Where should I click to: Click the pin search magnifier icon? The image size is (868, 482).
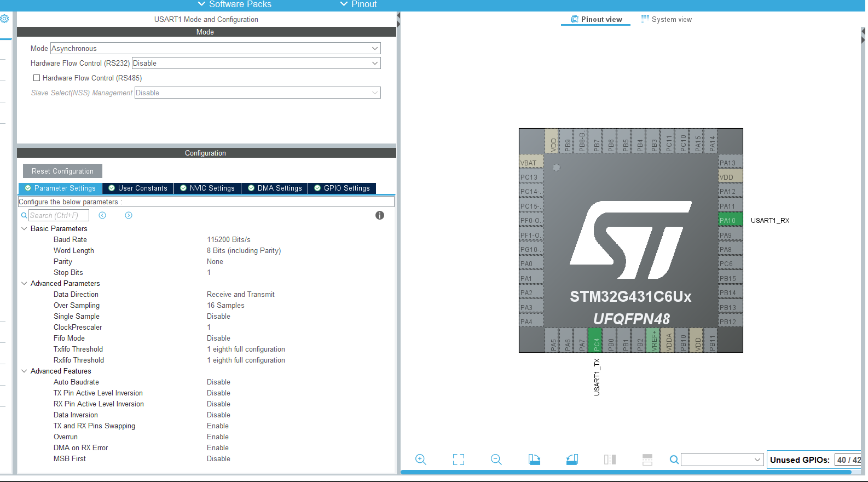tap(674, 460)
